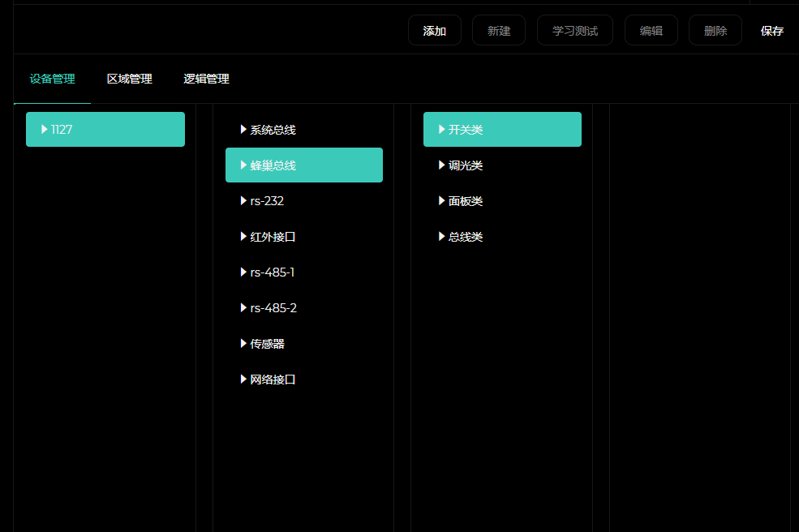Expand the 调光类 category arrow
Viewport: 799px width, 532px height.
[442, 165]
